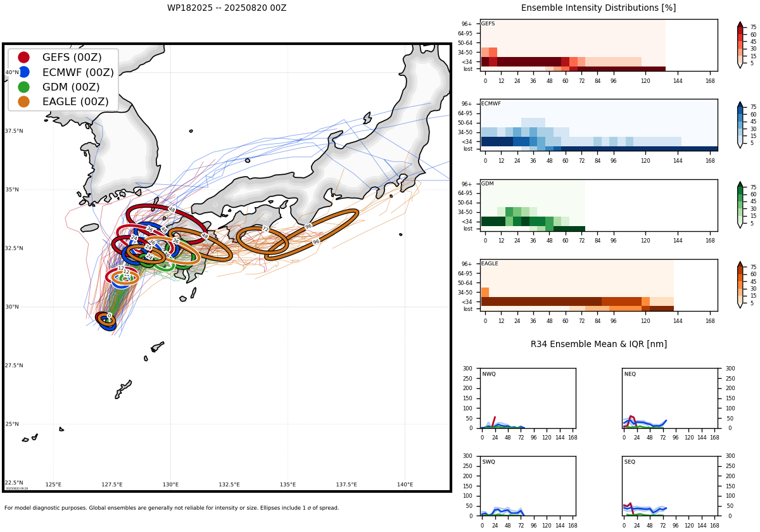Open the ECMWF intensity distribution heatmap
Screen dimensions: 760x532
coord(598,125)
